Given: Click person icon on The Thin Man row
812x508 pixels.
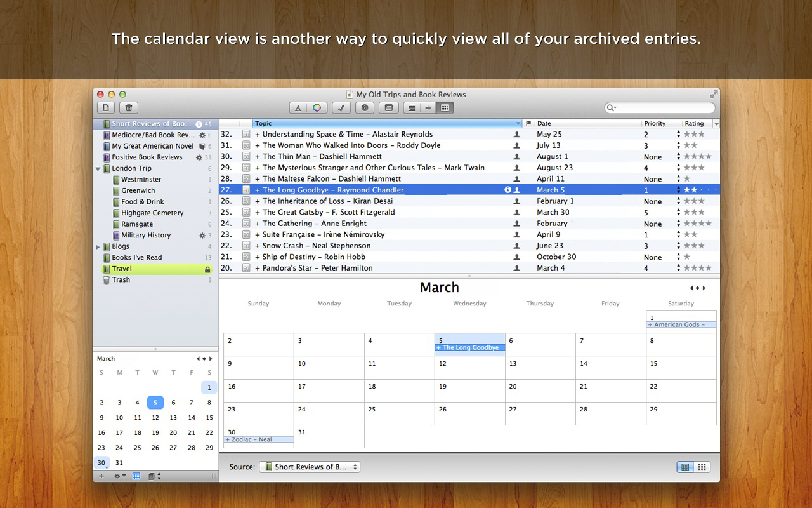Looking at the screenshot, I should 517,157.
